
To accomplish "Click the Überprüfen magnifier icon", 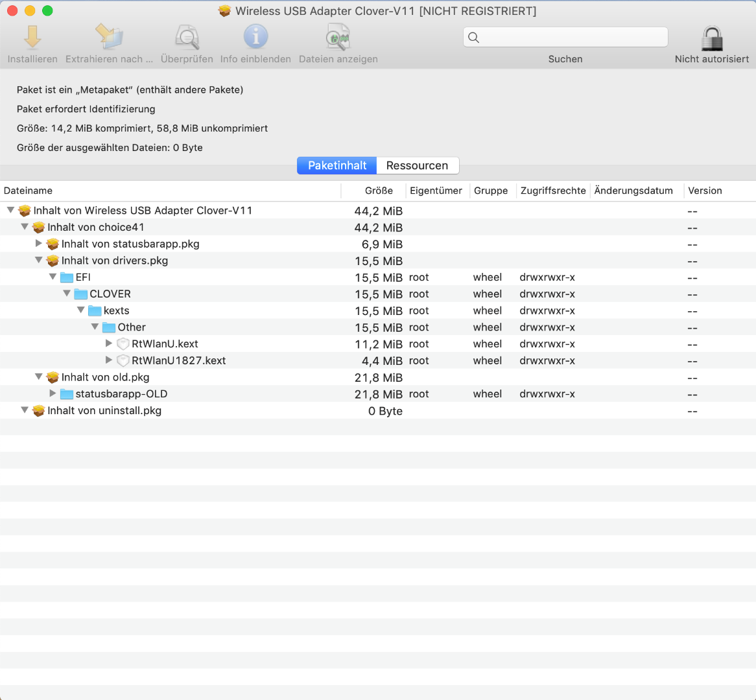I will point(187,38).
